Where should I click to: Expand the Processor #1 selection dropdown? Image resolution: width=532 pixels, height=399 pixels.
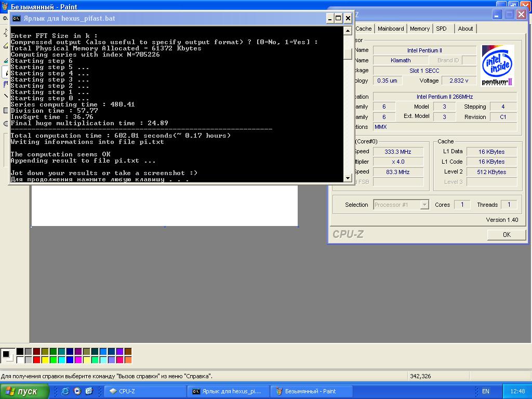coord(424,205)
